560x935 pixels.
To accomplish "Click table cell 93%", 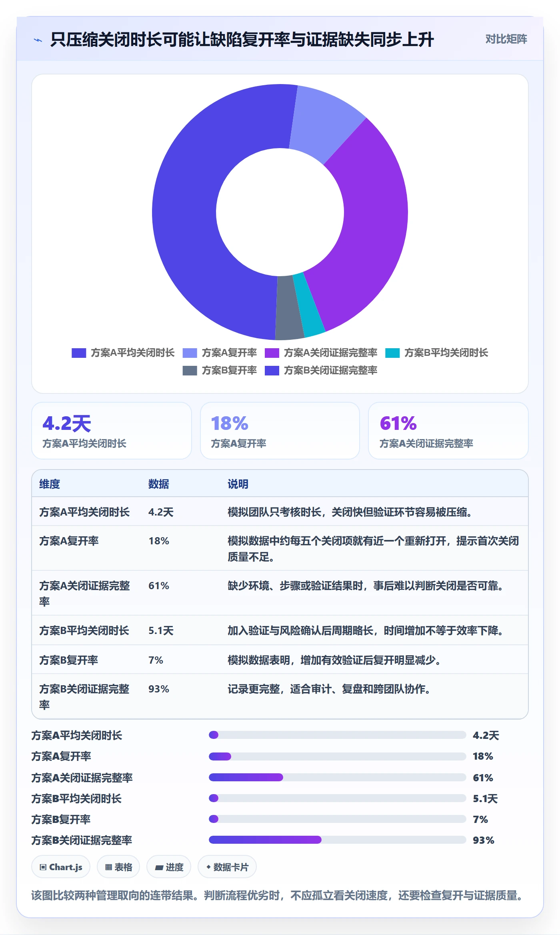I will click(159, 689).
